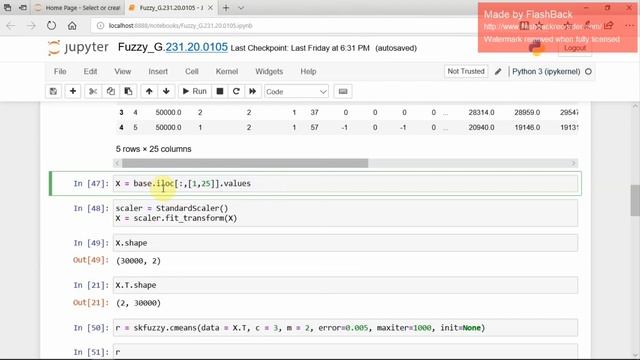Restart the kernel circular arrow icon
This screenshot has width=640, height=360.
click(236, 91)
